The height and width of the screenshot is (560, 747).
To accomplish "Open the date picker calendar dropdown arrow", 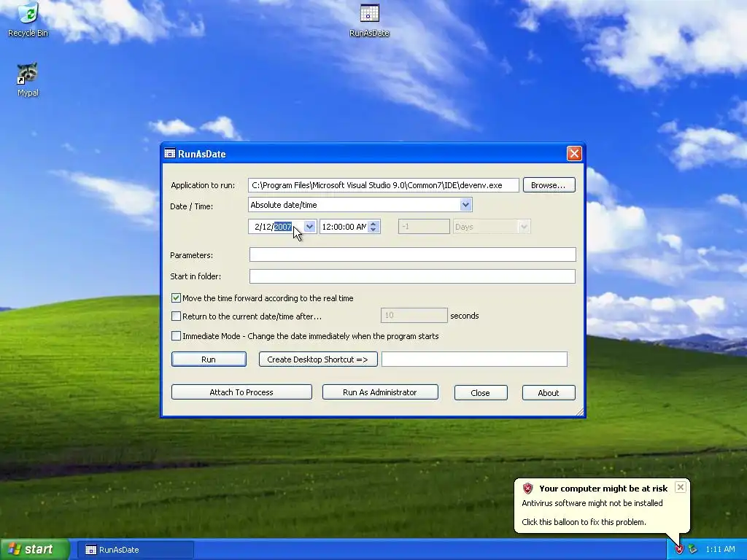I will (x=309, y=227).
